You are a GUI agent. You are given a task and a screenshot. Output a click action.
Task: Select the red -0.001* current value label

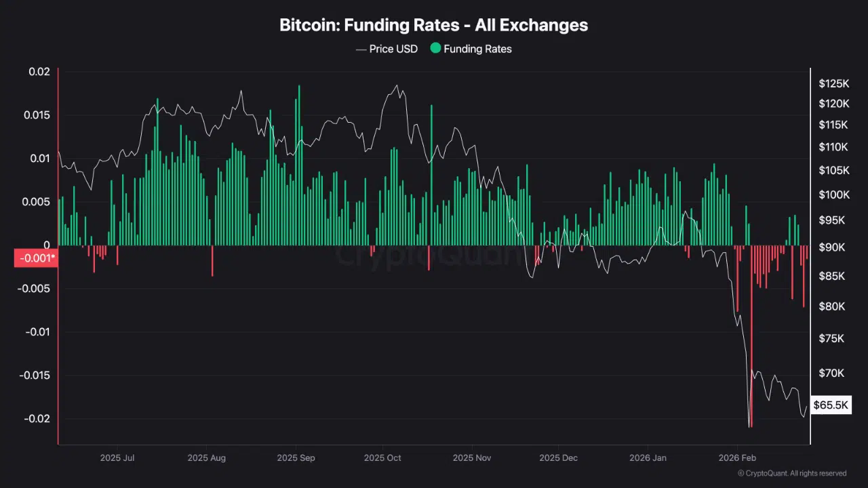[x=35, y=258]
